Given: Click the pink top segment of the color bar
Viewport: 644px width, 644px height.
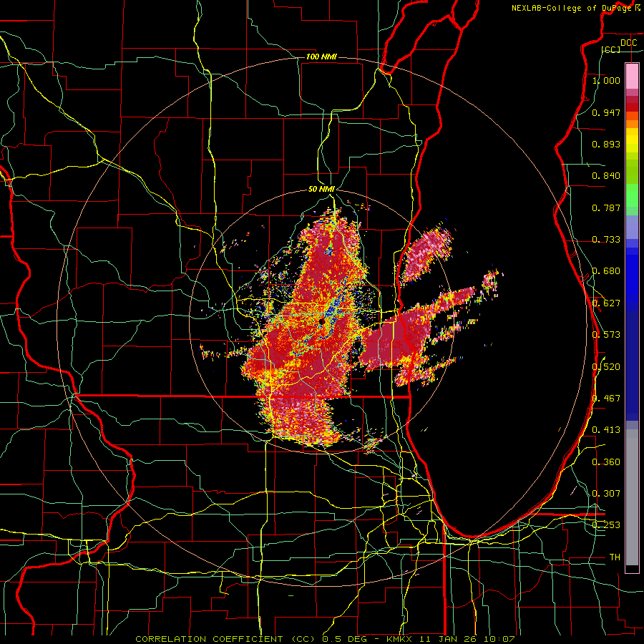Looking at the screenshot, I should click(x=632, y=76).
